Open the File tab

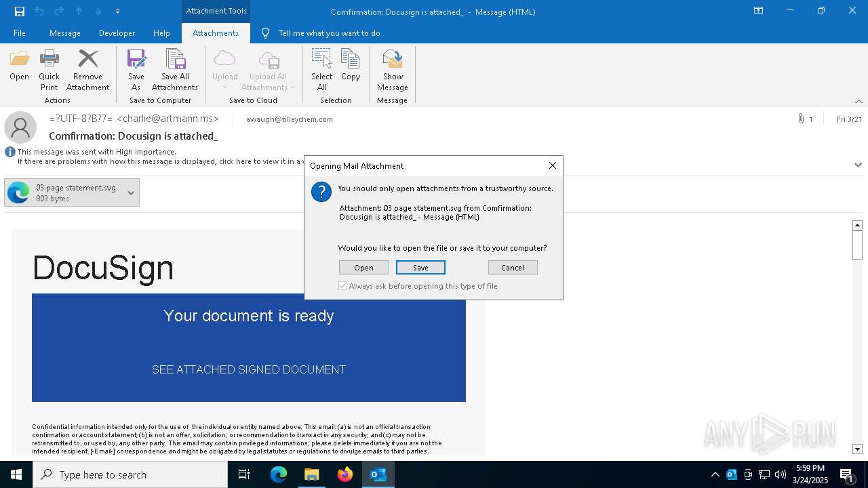20,33
